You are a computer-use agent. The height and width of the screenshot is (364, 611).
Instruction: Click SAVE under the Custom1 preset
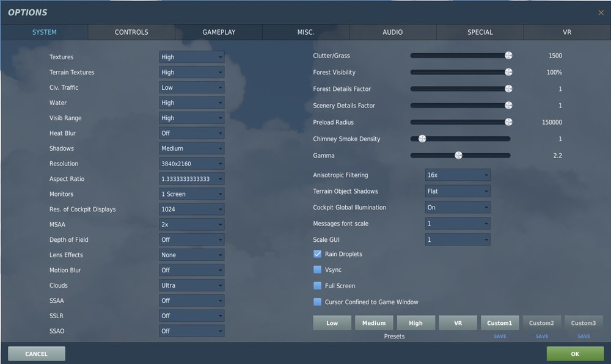(500, 336)
